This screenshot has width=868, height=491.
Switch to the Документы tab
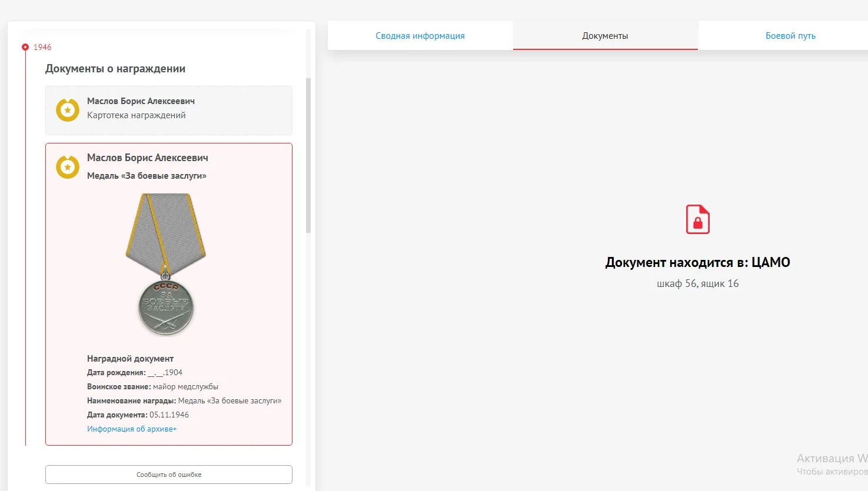point(605,36)
